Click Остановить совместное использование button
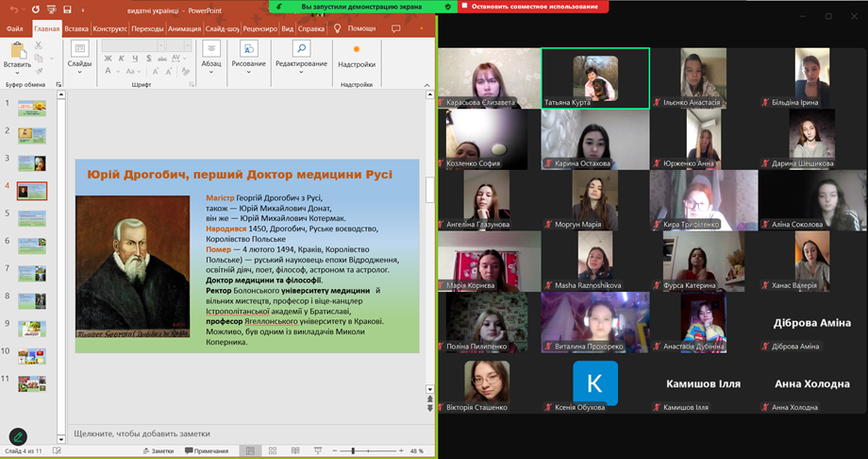868x459 pixels. [x=534, y=7]
